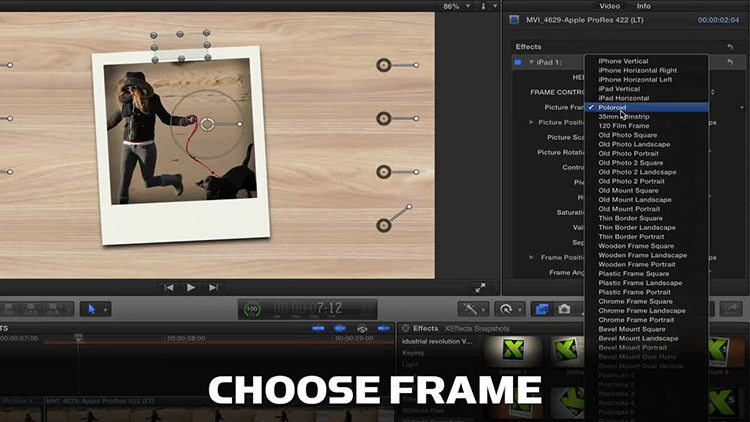
Task: Play the clip in the viewer
Action: coord(191,288)
